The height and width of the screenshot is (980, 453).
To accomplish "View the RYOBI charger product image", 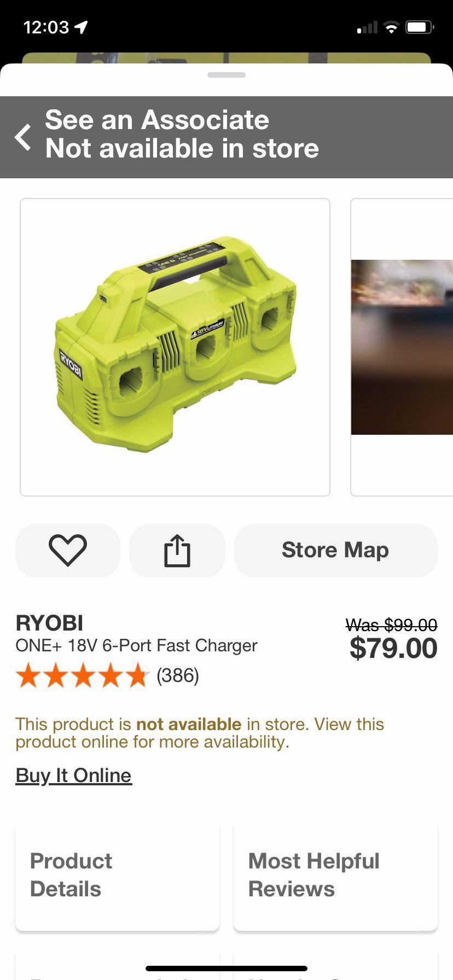I will click(x=175, y=347).
